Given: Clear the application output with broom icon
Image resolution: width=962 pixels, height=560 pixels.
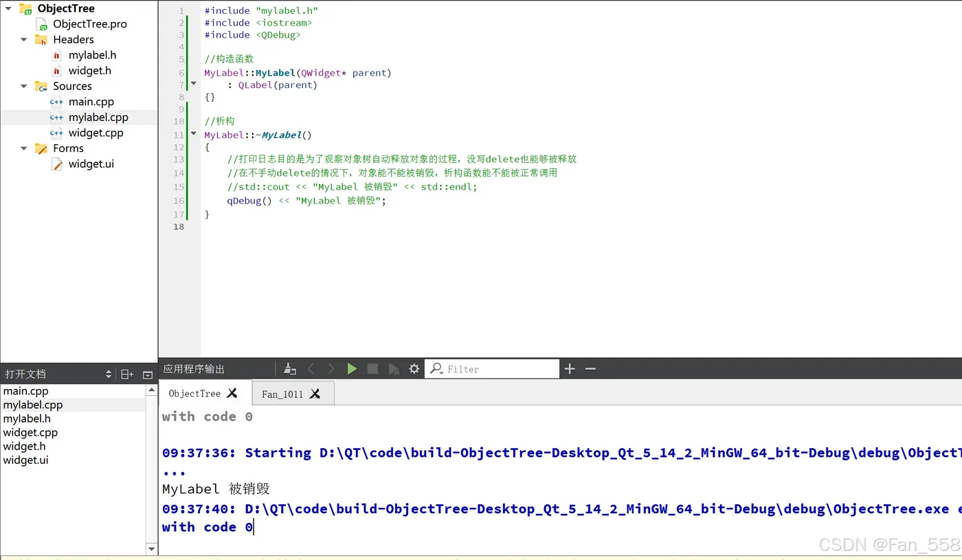Looking at the screenshot, I should [x=290, y=369].
